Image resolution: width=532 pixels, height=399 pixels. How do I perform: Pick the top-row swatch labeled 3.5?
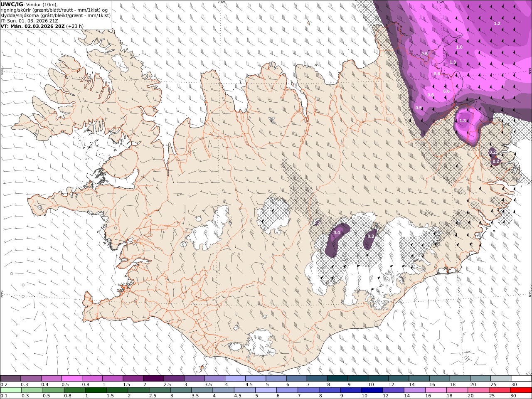[x=214, y=379]
